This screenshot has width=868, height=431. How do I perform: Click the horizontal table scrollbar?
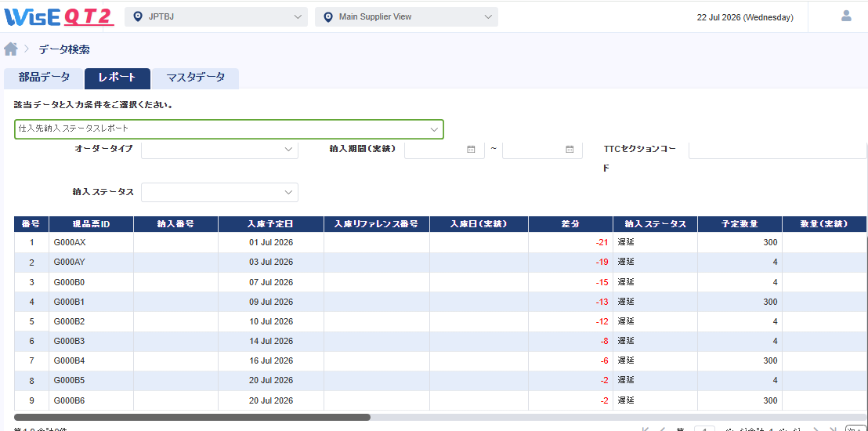tap(192, 417)
